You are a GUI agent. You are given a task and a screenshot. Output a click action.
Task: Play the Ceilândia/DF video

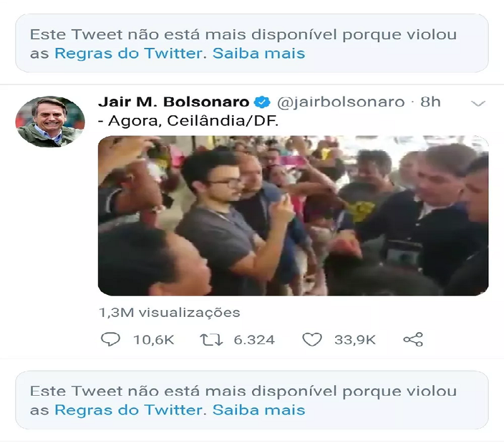(293, 216)
